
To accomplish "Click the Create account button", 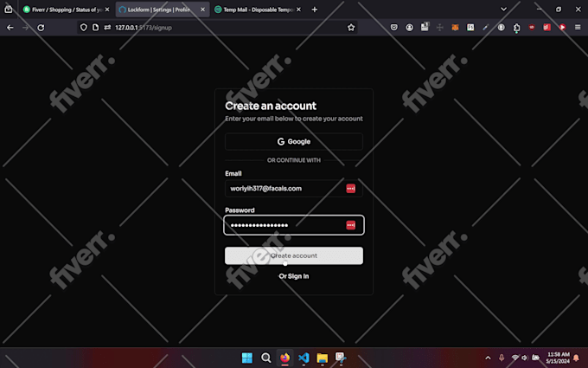I will [294, 255].
